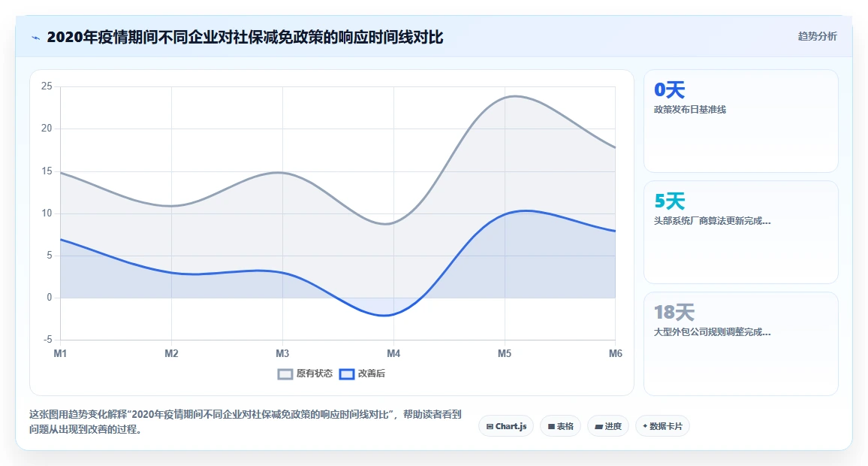Click the gray line point at M3
Screen dimensions: 868x466
[x=282, y=173]
